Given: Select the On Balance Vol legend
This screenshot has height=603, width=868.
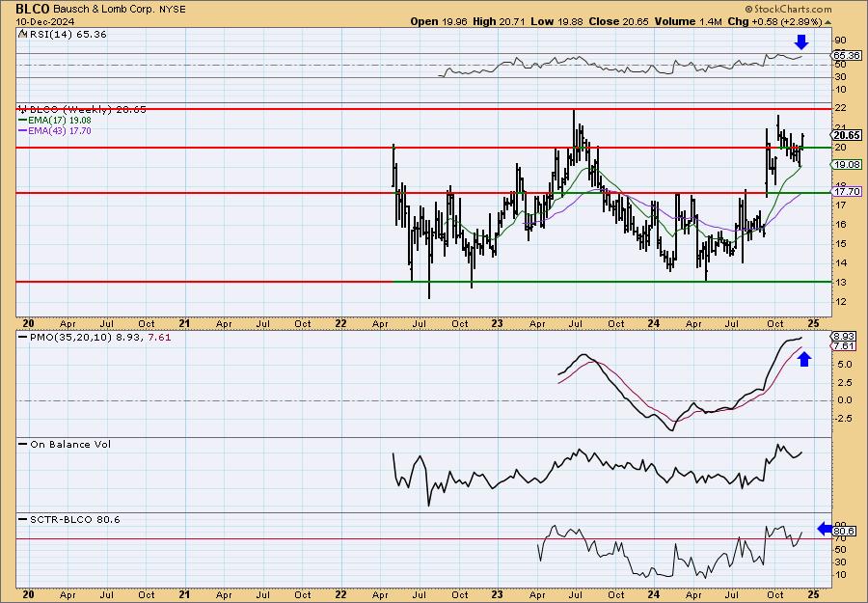Looking at the screenshot, I should pos(65,444).
